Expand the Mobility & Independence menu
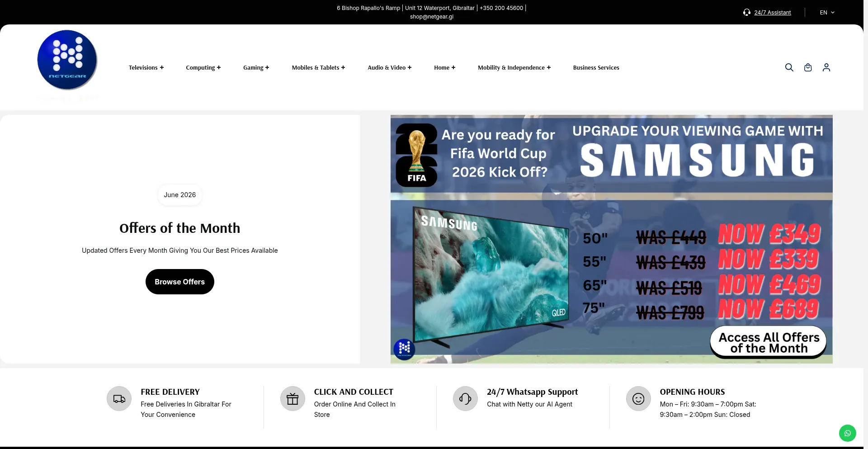 [x=514, y=67]
